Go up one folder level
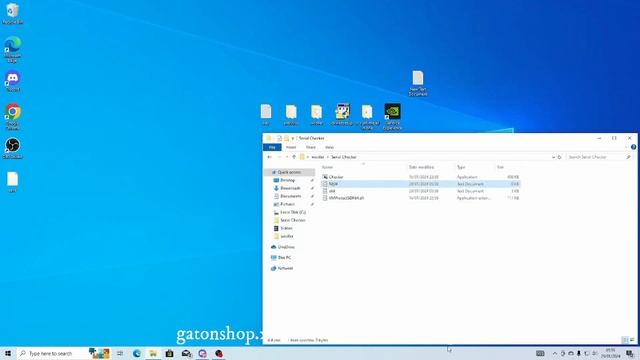This screenshot has width=640, height=360. [294, 157]
